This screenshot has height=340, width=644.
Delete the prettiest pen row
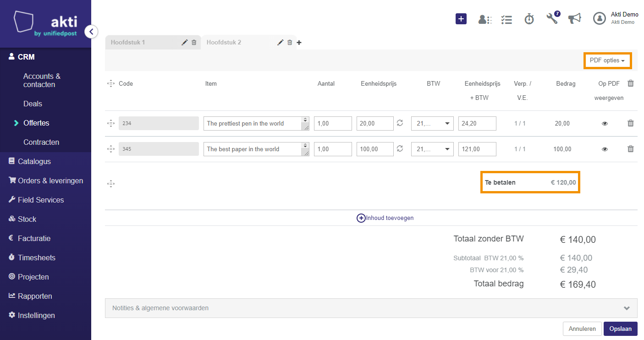631,123
